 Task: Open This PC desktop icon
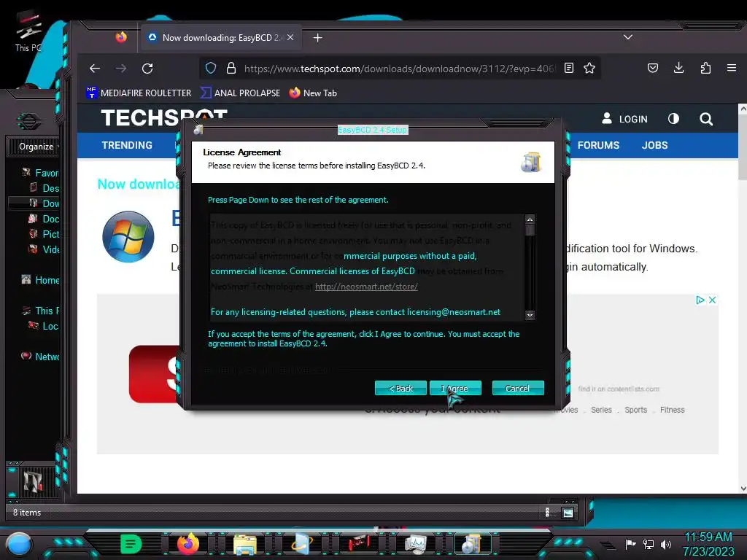(28, 31)
